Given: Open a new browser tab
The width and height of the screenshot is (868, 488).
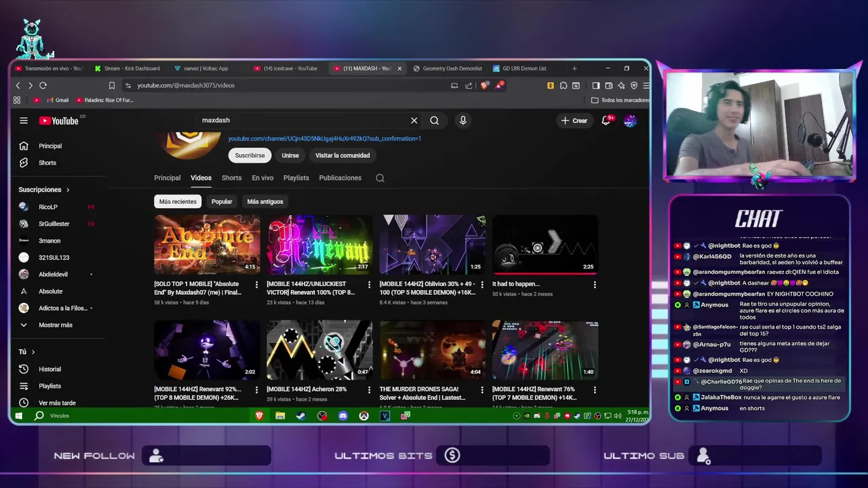Looking at the screenshot, I should 574,68.
